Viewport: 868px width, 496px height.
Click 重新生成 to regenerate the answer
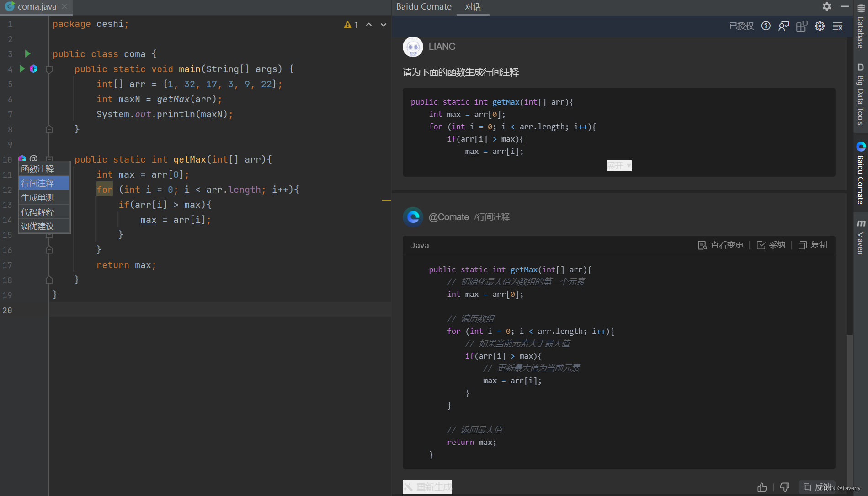427,487
